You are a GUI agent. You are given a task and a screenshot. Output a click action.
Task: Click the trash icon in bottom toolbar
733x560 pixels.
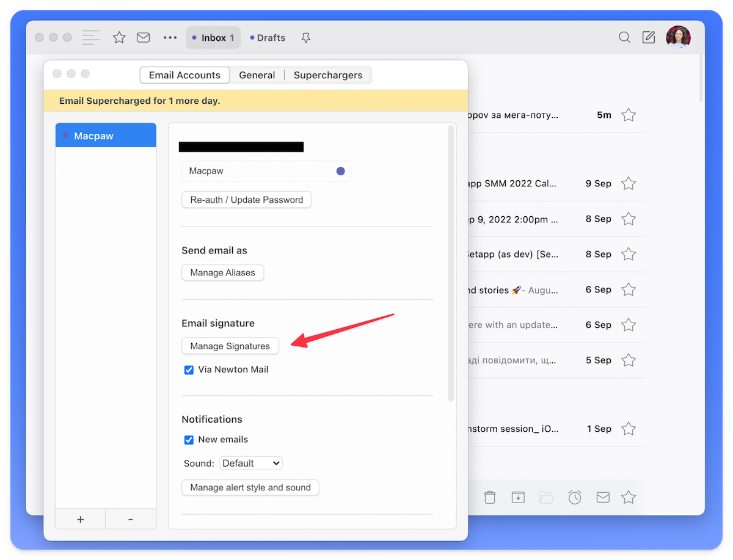click(490, 497)
